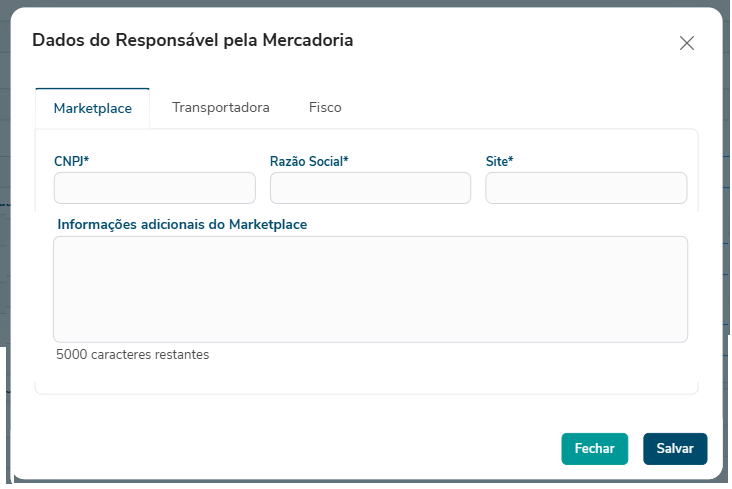Image resolution: width=732 pixels, height=489 pixels.
Task: Select the Marketplace tab
Action: 92,108
